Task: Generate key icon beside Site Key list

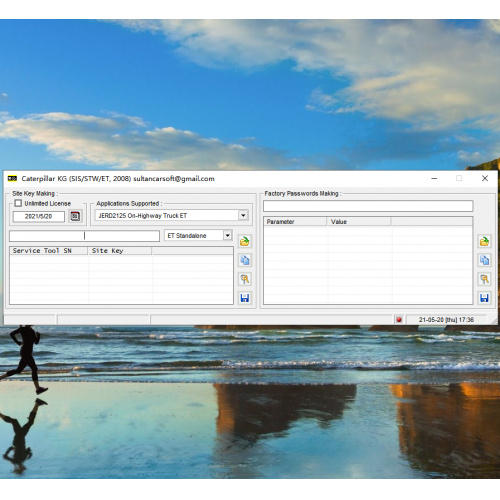Action: (245, 279)
